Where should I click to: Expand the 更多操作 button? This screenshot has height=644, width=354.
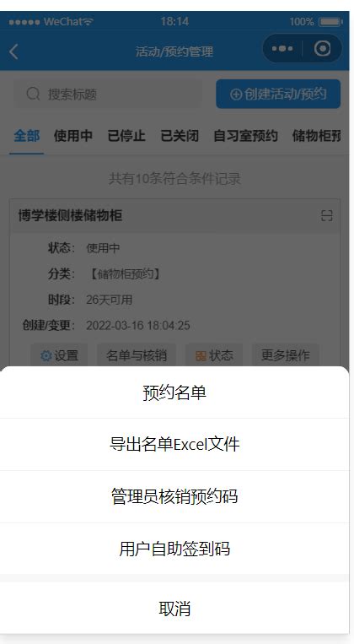click(286, 355)
